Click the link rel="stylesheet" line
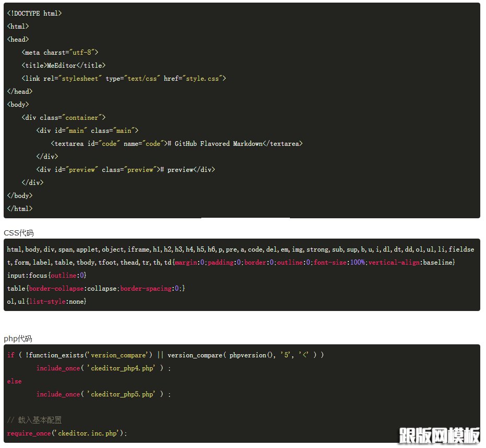 (x=124, y=78)
